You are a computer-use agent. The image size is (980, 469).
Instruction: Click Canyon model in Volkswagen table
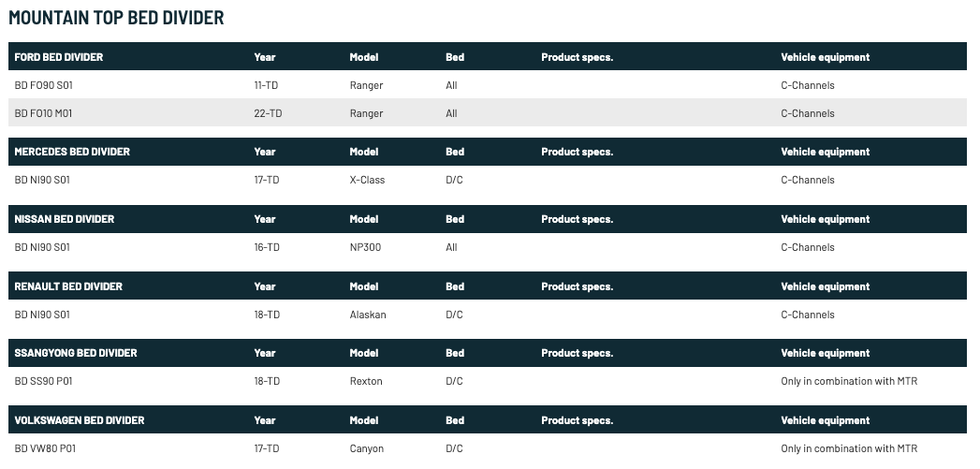click(x=366, y=449)
